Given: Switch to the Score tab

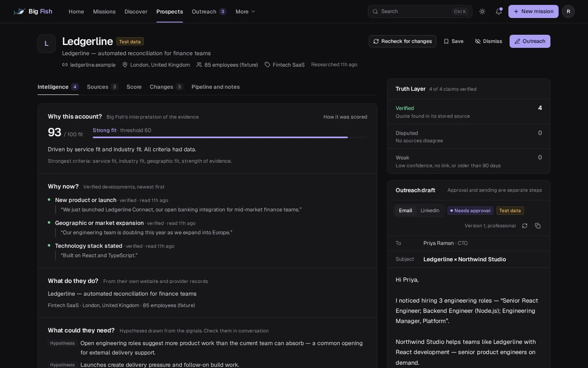Looking at the screenshot, I should coord(134,87).
